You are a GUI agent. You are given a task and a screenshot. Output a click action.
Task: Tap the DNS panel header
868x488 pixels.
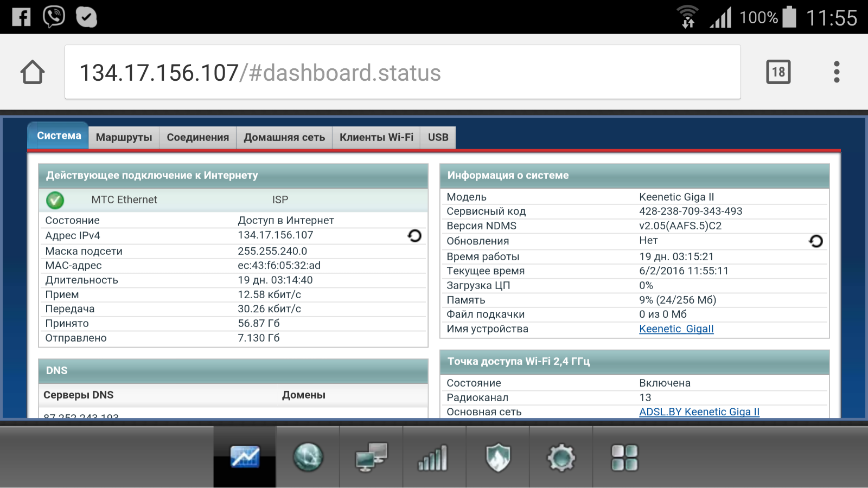pyautogui.click(x=233, y=371)
